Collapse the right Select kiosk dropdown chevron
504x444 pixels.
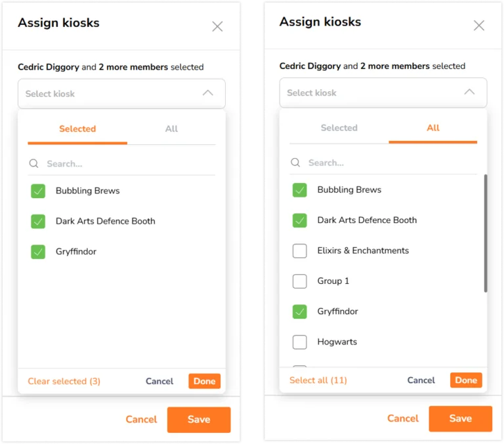(470, 92)
